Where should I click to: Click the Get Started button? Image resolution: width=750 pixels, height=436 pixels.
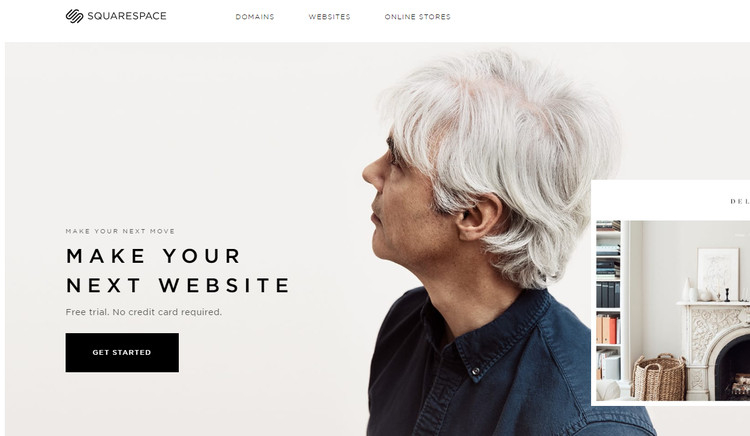[x=122, y=352]
